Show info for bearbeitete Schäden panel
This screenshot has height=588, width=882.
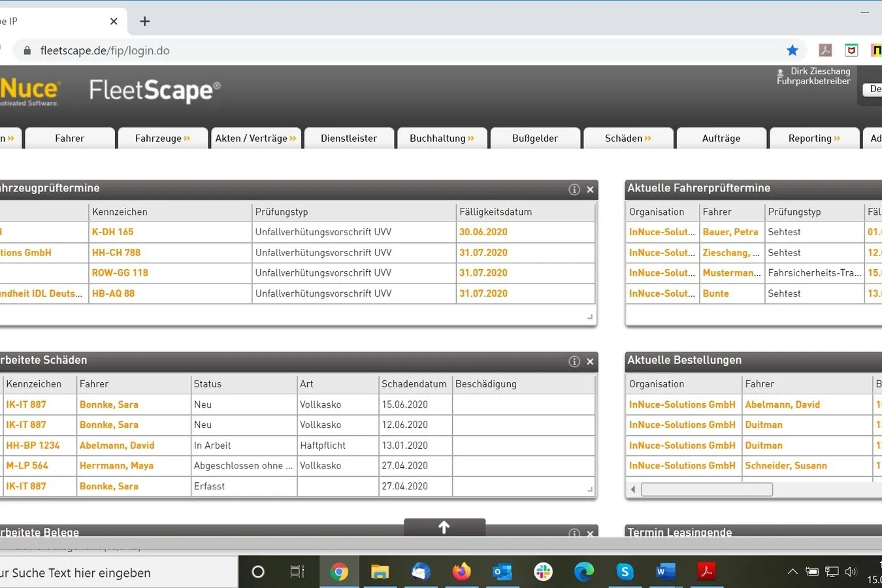pyautogui.click(x=574, y=361)
